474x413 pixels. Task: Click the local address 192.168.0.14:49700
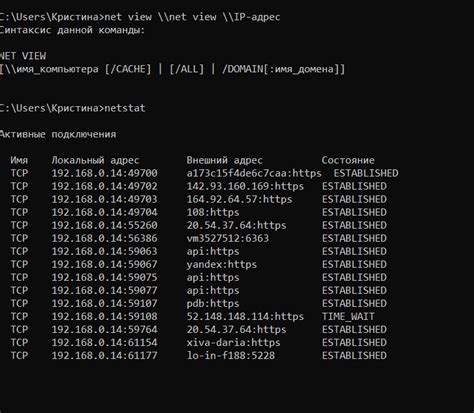tap(104, 173)
